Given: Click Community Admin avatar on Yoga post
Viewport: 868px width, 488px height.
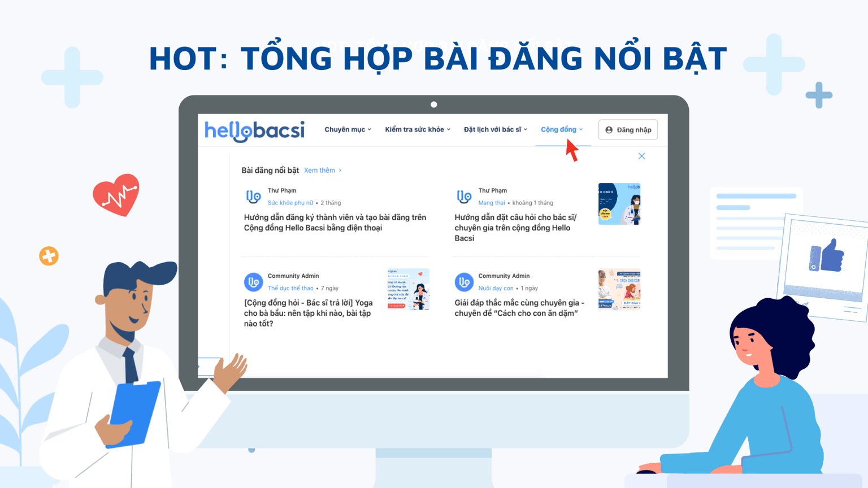Looking at the screenshot, I should (x=253, y=281).
